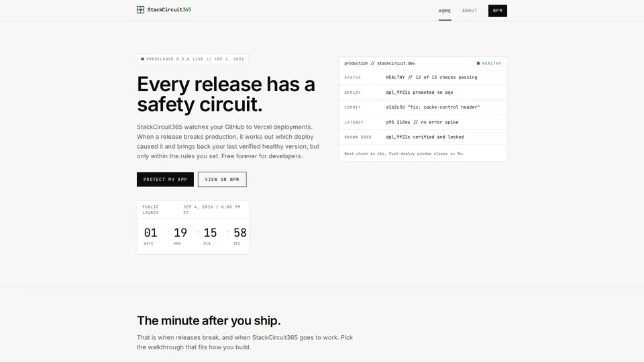Image resolution: width=644 pixels, height=362 pixels.
Task: Click green dot in prerelease badge
Action: click(142, 59)
